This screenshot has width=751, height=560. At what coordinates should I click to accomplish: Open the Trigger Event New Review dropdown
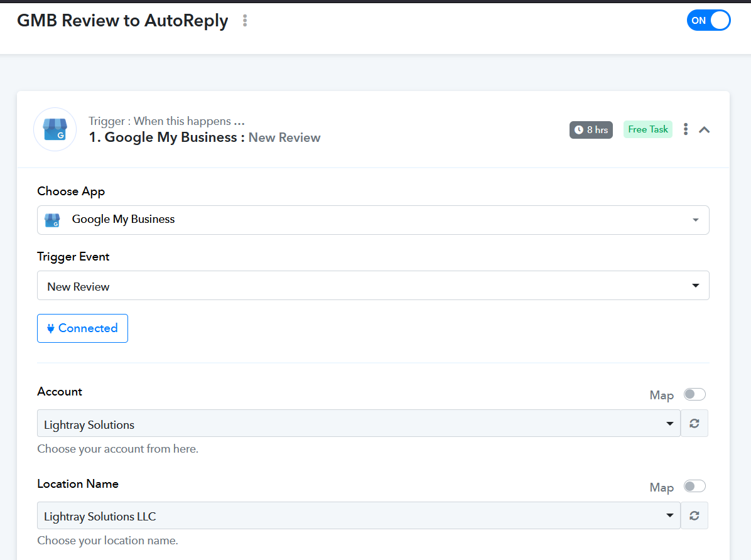click(373, 286)
